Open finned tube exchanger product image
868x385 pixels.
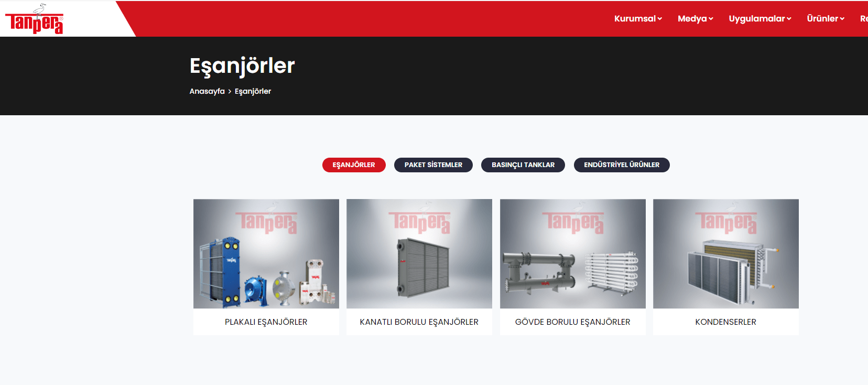point(419,254)
